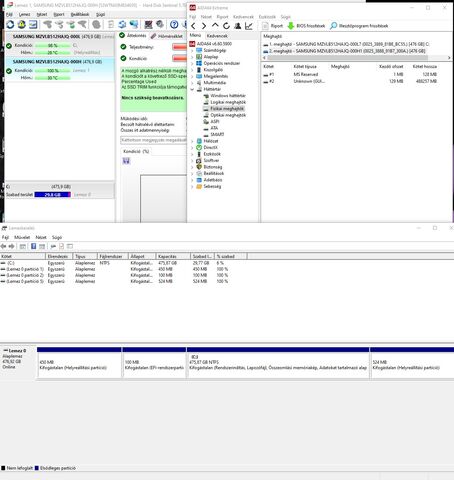Image resolution: width=454 pixels, height=480 pixels.
Task: Collapse the Háttértár node in AIDA64
Action: click(192, 89)
